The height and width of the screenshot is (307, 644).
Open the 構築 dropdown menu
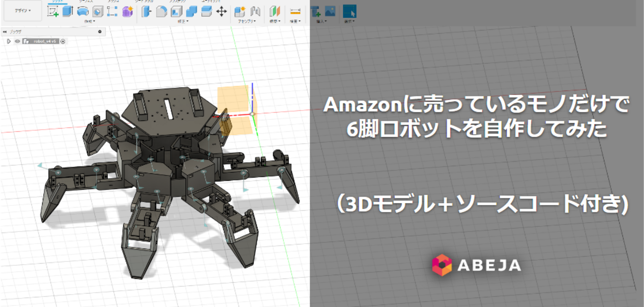click(x=275, y=21)
